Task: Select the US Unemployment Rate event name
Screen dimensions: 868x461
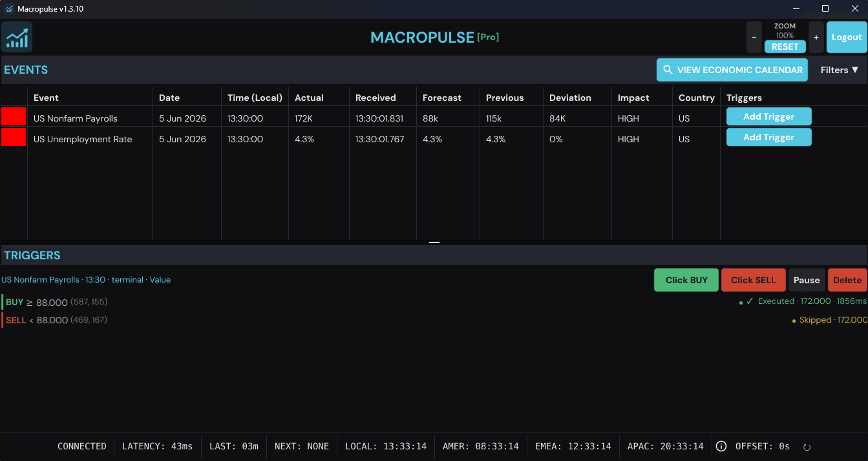Action: tap(83, 139)
